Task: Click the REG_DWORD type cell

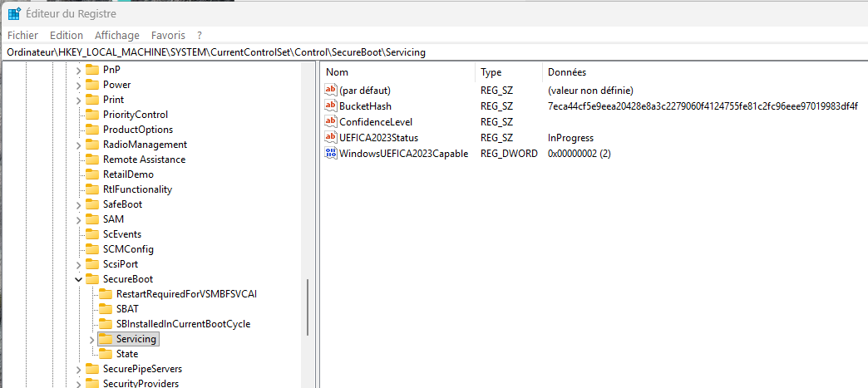Action: coord(509,154)
